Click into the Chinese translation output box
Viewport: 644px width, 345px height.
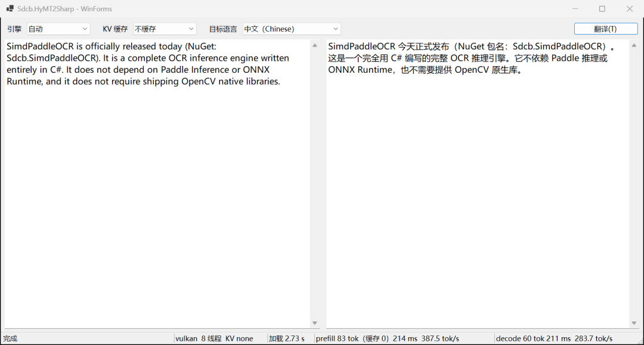click(478, 184)
